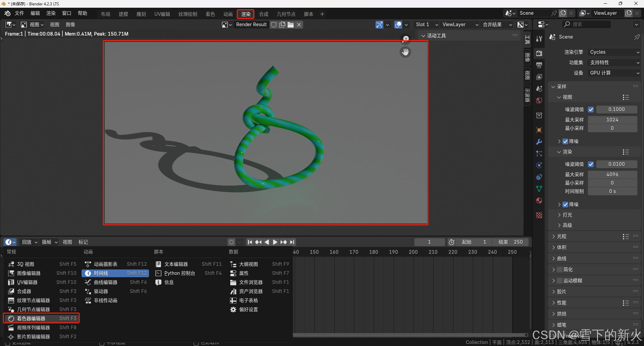Open the Texture properties checker tab
The image size is (644, 346).
(539, 215)
